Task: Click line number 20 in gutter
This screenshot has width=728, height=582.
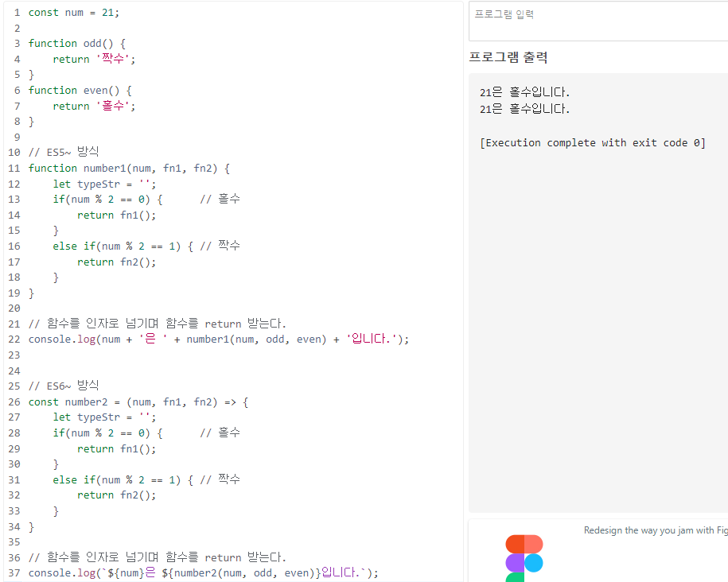Action: (14, 308)
